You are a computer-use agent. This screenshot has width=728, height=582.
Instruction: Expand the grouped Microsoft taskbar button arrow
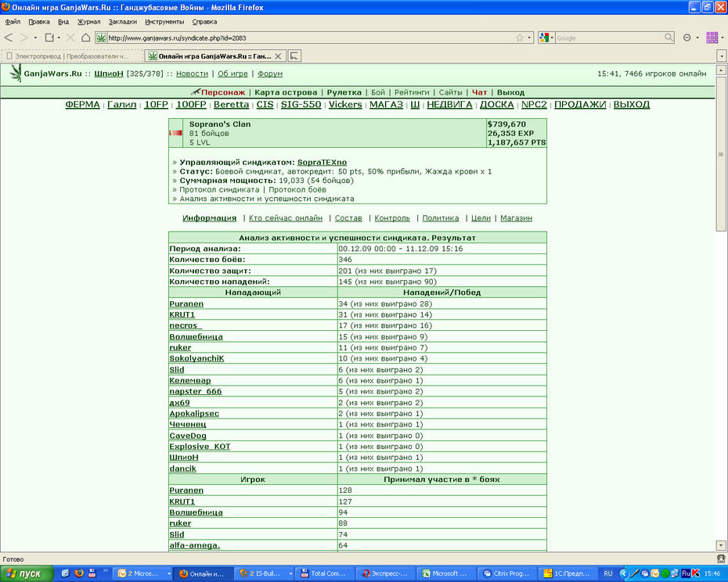coord(168,573)
